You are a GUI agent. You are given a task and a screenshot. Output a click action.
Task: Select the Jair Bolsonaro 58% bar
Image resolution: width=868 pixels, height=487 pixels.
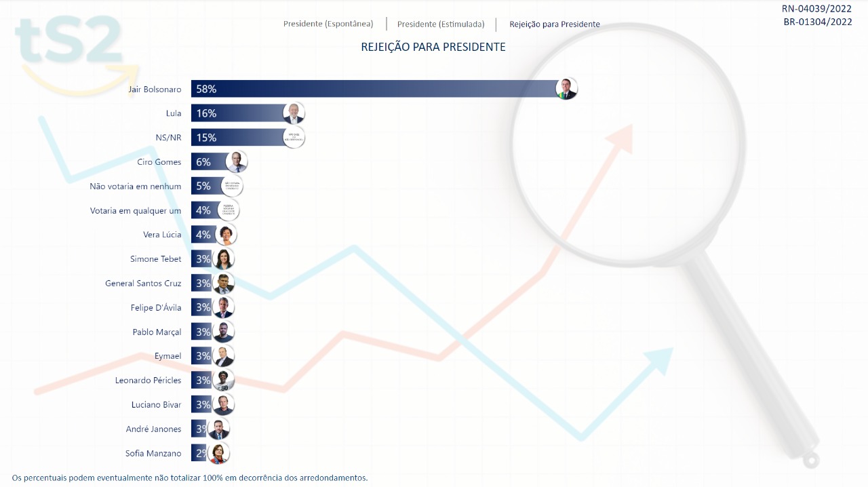[373, 89]
